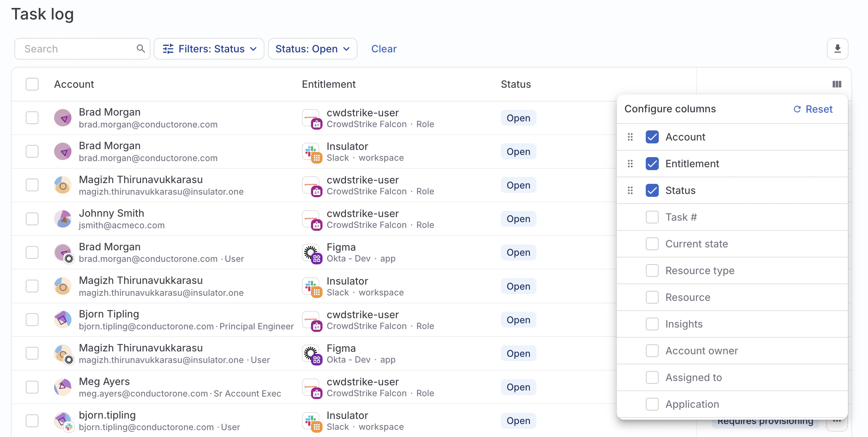Click the Clear link to remove filters

(383, 48)
